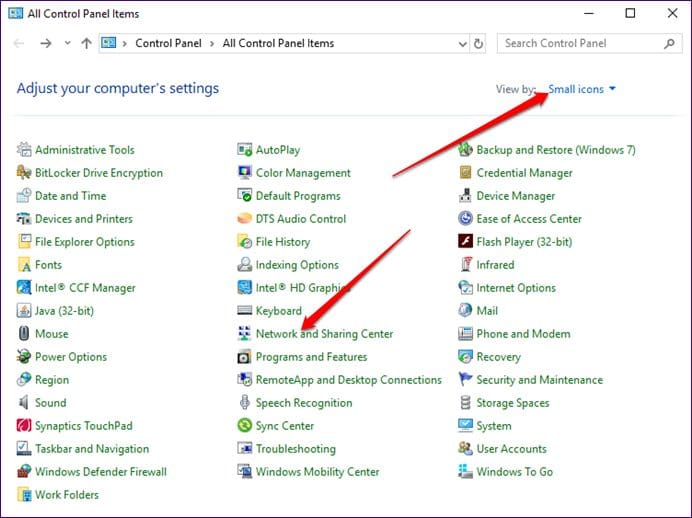This screenshot has width=692, height=518.
Task: Open the Intel HD Graphics link
Action: coord(303,288)
